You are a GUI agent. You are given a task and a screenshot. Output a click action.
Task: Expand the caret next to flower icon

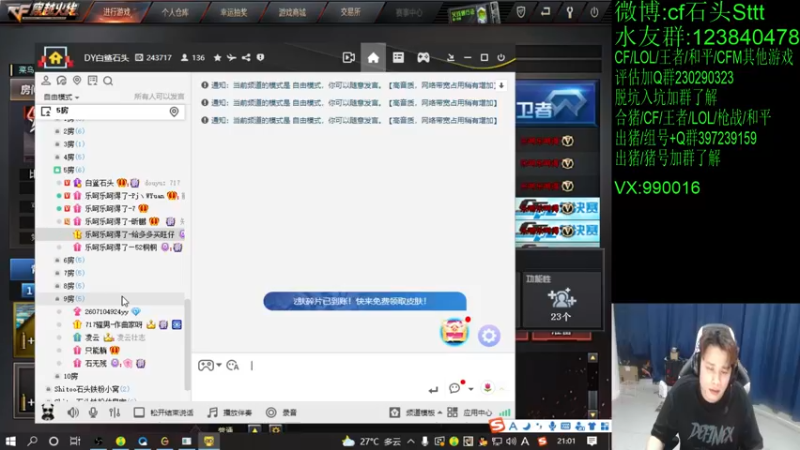(502, 389)
